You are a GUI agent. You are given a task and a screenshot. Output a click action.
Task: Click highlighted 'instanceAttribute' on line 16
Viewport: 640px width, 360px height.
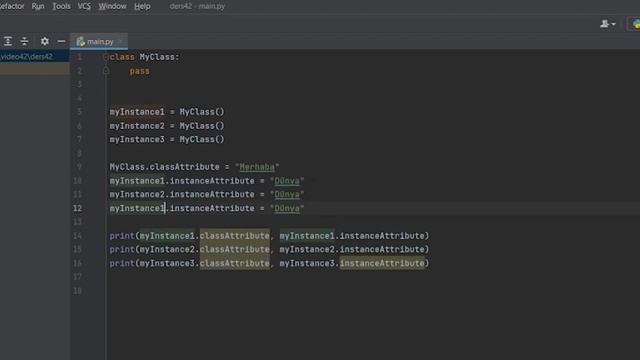[382, 263]
